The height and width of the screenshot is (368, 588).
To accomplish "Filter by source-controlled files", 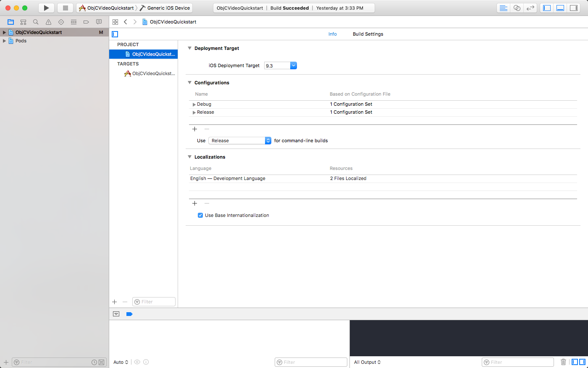I will click(101, 362).
